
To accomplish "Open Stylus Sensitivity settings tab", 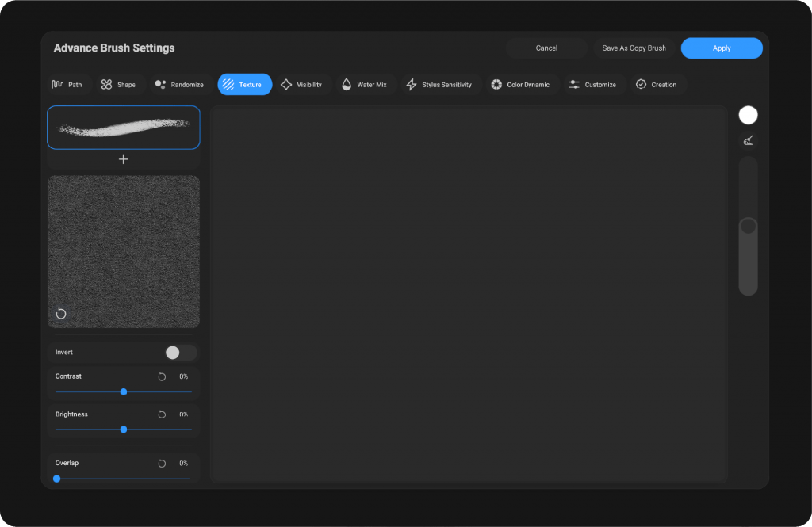I will pos(439,85).
